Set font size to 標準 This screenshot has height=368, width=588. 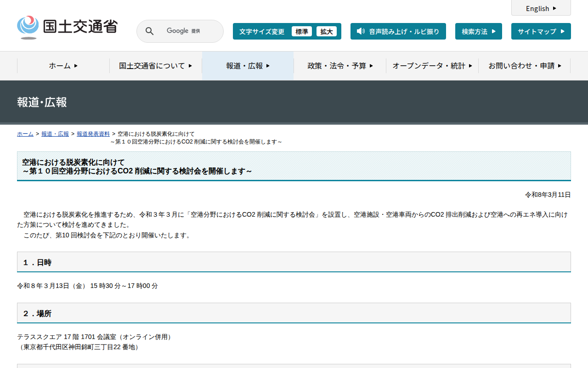tap(302, 31)
